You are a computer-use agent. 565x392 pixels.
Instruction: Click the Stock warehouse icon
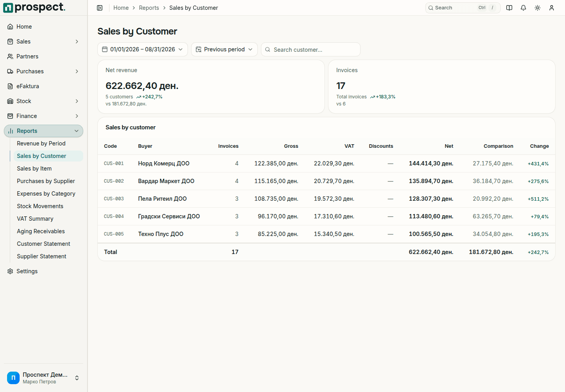coord(10,101)
